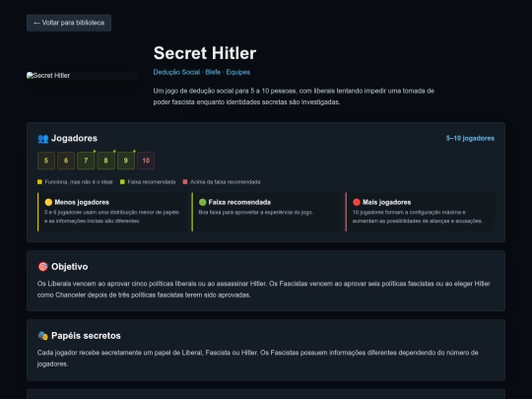Viewport: 532px width, 399px height.
Task: Click the 'Funciona, mas não é o ideal' legend text
Action: pos(79,182)
